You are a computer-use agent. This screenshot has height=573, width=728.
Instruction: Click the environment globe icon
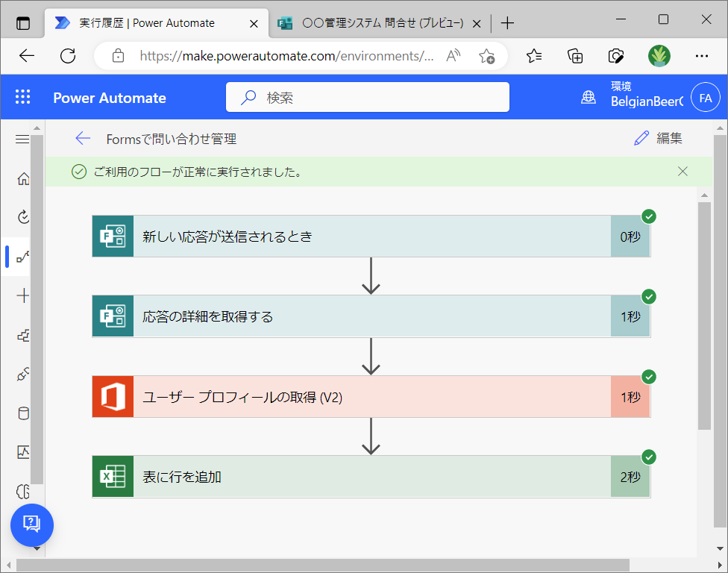(x=589, y=97)
